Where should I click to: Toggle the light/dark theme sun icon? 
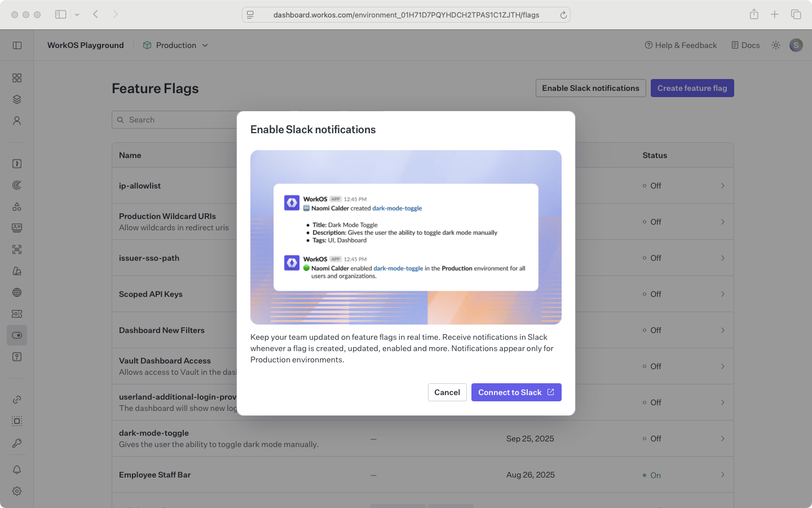[x=776, y=45]
